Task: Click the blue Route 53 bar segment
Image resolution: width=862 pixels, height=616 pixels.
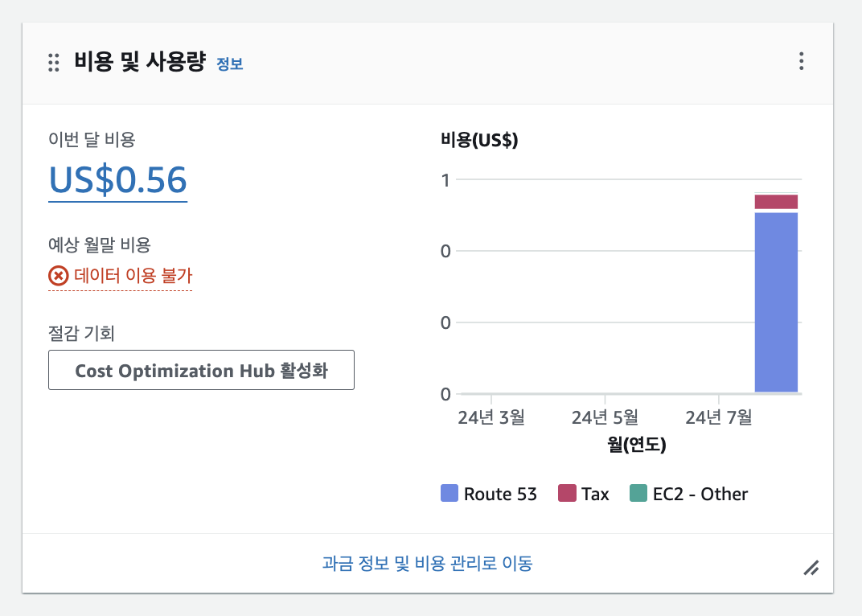Action: (776, 302)
